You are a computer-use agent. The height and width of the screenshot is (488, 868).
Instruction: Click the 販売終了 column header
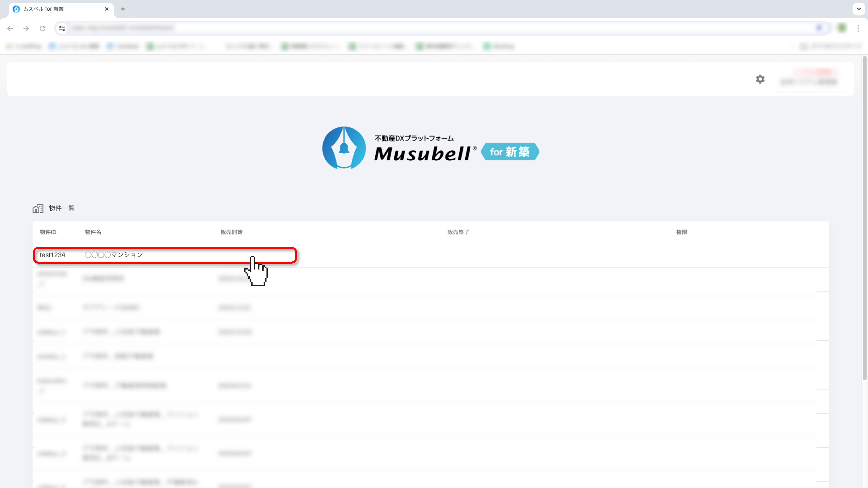pos(458,232)
